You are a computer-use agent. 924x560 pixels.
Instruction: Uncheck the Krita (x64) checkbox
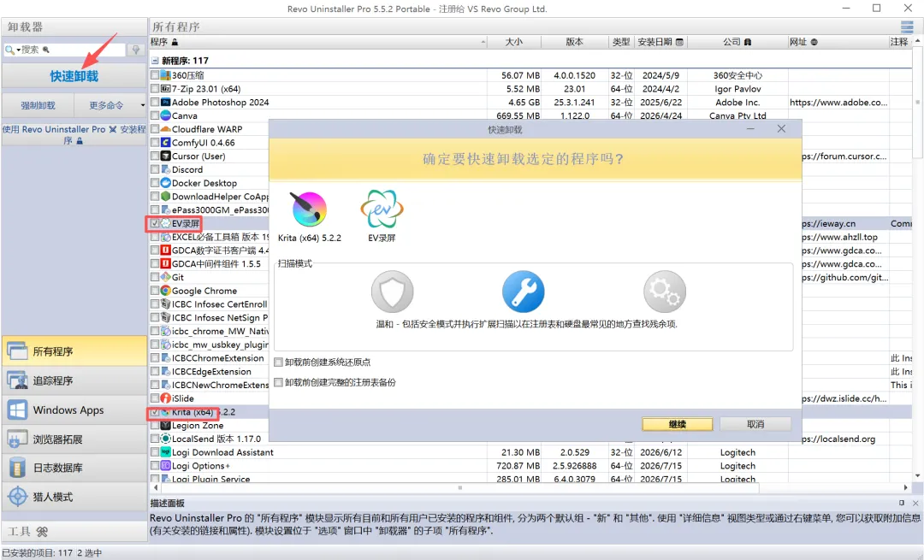coord(154,412)
